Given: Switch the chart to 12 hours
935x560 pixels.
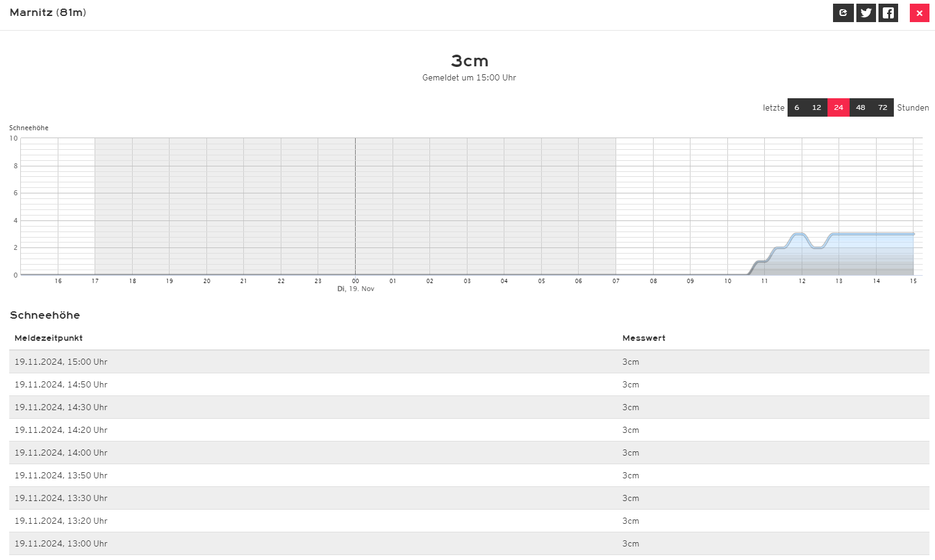Looking at the screenshot, I should tap(816, 107).
